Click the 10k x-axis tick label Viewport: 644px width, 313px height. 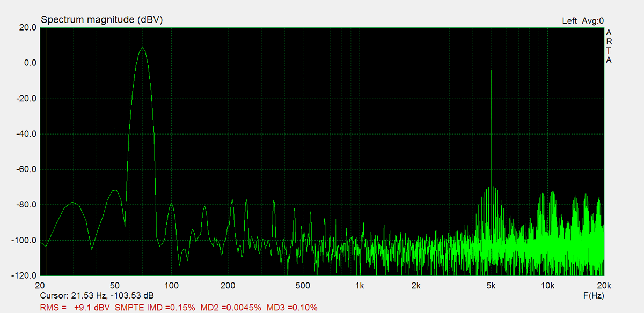coord(547,285)
